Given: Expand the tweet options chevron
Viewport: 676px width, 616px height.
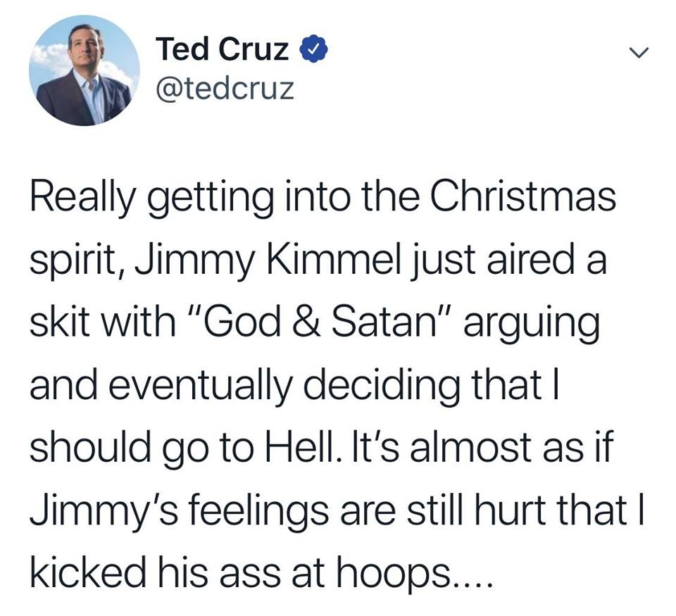Looking at the screenshot, I should (639, 53).
